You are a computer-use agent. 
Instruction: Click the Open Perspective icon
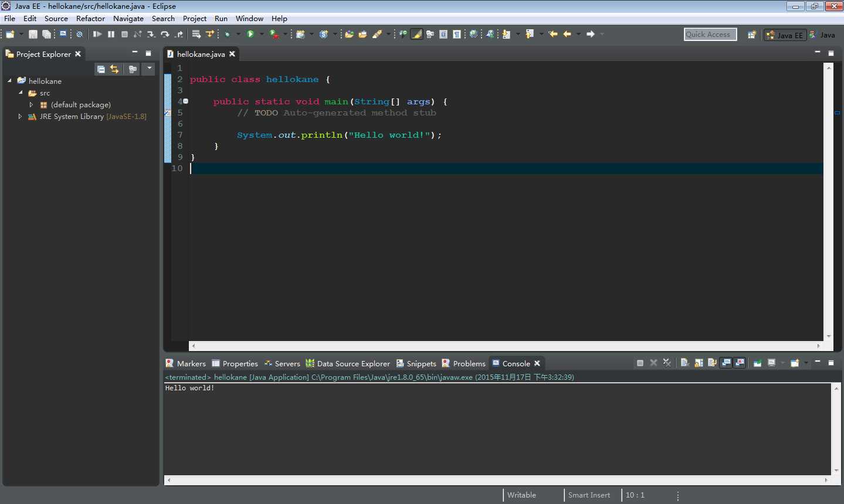(751, 35)
